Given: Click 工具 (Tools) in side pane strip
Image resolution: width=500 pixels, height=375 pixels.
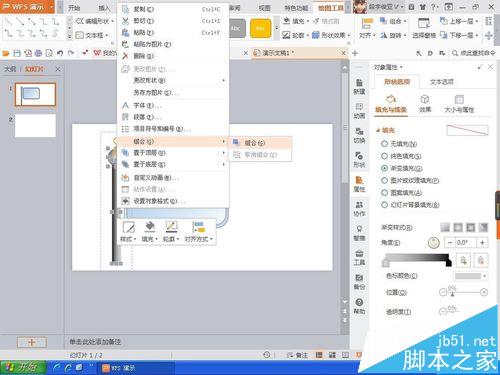Looking at the screenshot, I should point(359,258).
